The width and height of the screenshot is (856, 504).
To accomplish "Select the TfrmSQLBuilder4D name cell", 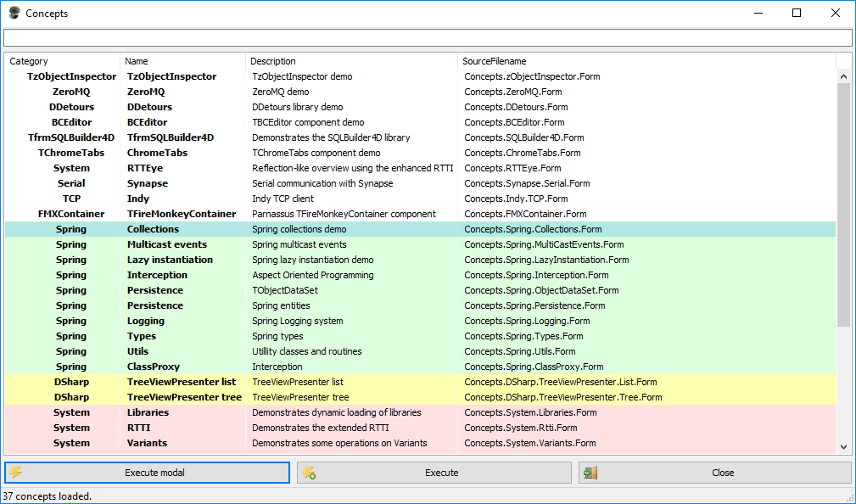I will (x=171, y=137).
